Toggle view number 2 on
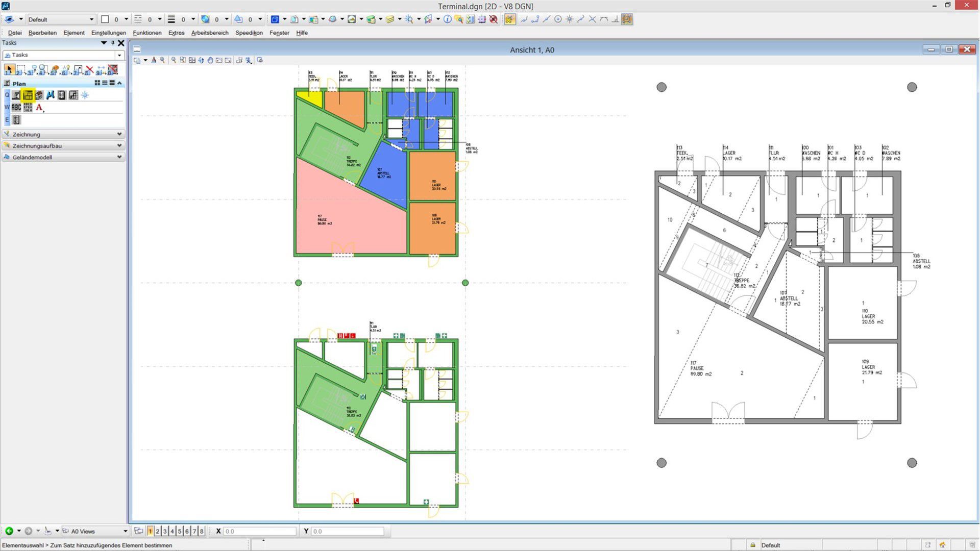The image size is (980, 551). pyautogui.click(x=157, y=531)
